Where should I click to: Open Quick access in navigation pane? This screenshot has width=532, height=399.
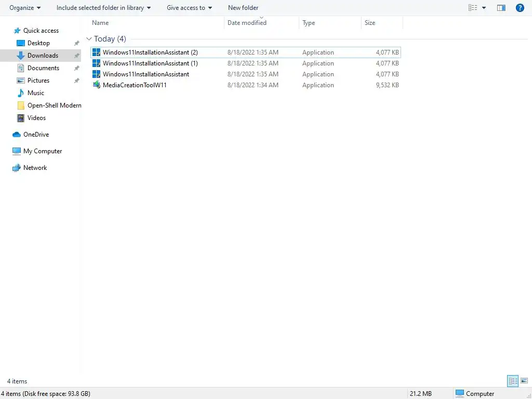point(41,31)
